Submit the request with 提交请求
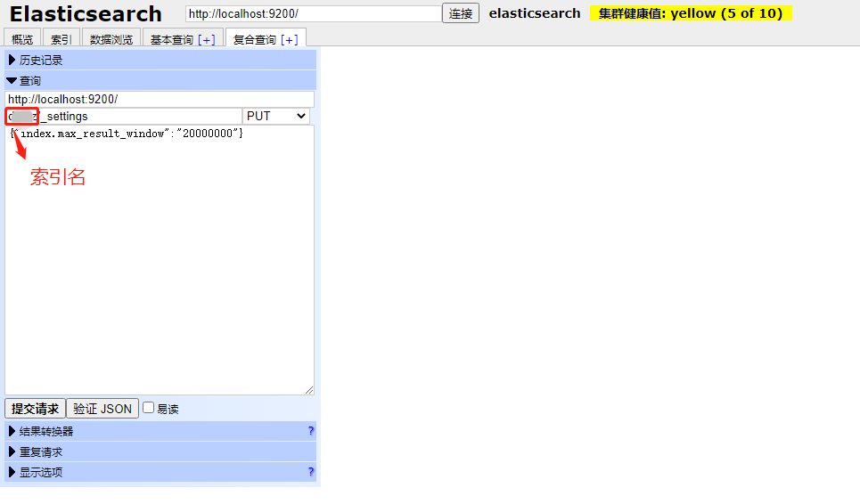860x504 pixels. pyautogui.click(x=35, y=409)
